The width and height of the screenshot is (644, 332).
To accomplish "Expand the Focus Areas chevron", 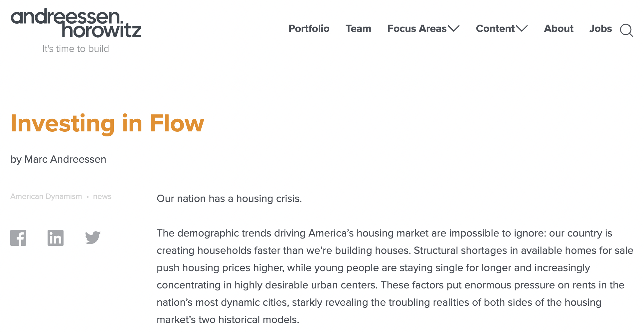I will (454, 29).
